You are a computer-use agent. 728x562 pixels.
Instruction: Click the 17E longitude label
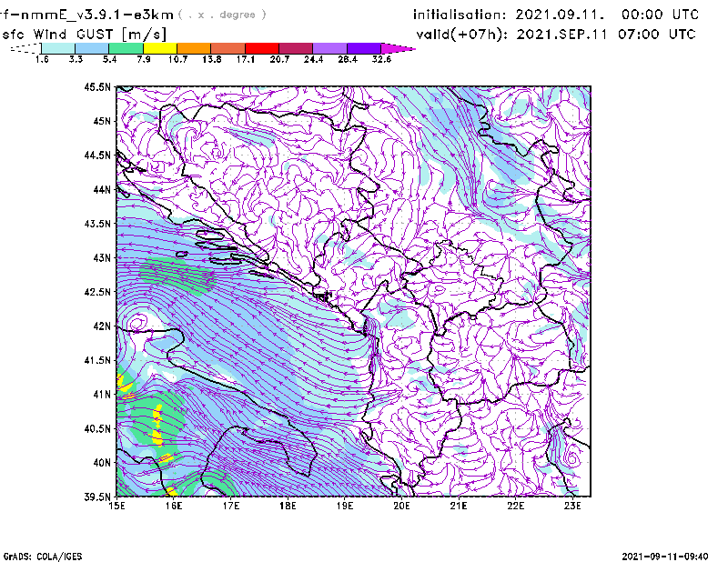(231, 506)
